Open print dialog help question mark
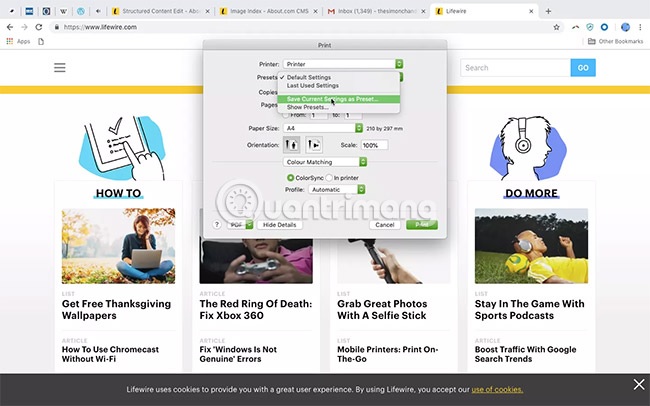The width and height of the screenshot is (650, 406). [216, 224]
